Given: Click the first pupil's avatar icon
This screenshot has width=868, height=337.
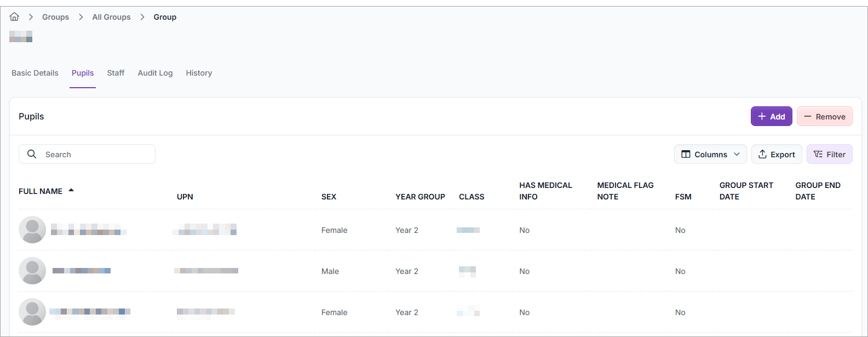Looking at the screenshot, I should (x=32, y=230).
